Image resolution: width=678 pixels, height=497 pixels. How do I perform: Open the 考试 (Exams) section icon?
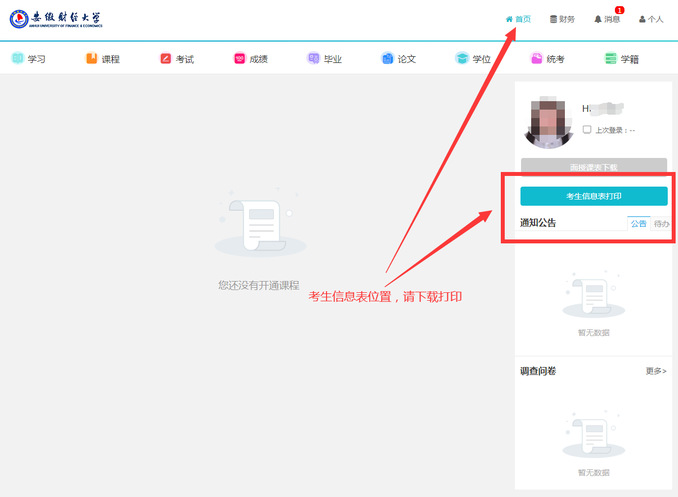pyautogui.click(x=166, y=59)
